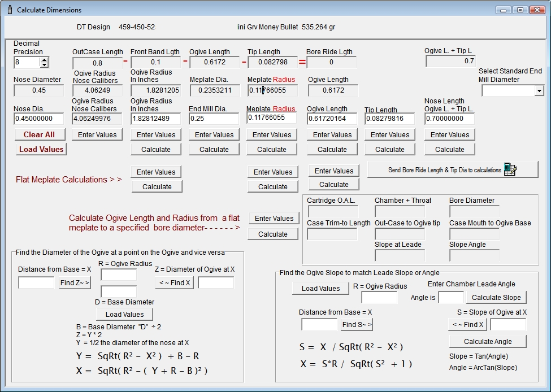Image resolution: width=551 pixels, height=392 pixels.
Task: Click calculator icon on Send Bore Ride button
Action: 510,169
